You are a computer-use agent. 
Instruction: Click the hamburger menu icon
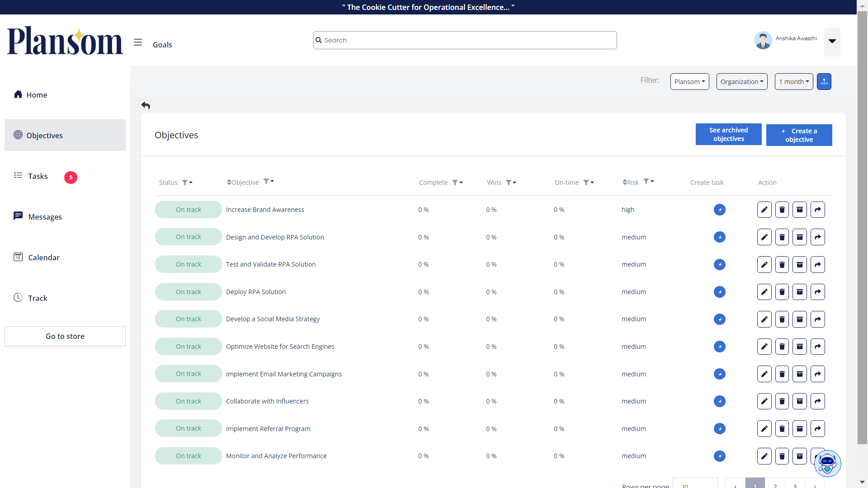click(138, 42)
